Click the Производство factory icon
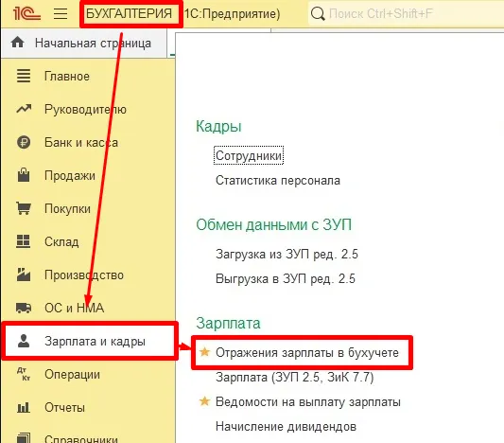This screenshot has height=443, width=504. [x=24, y=275]
